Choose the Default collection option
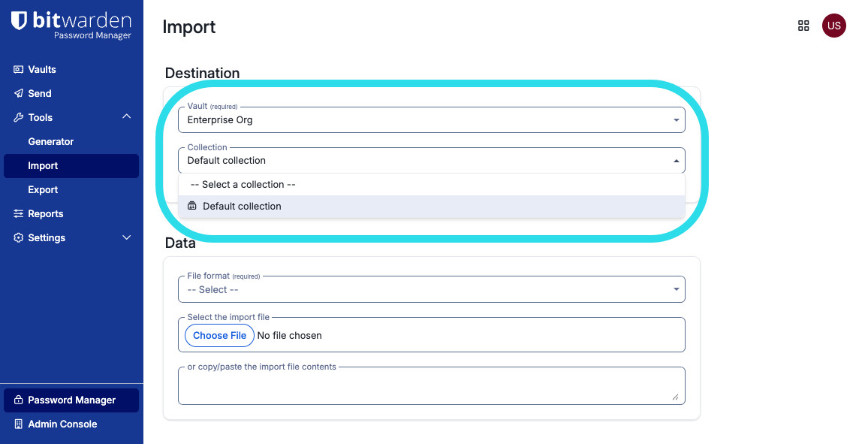The width and height of the screenshot is (868, 444). 242,206
